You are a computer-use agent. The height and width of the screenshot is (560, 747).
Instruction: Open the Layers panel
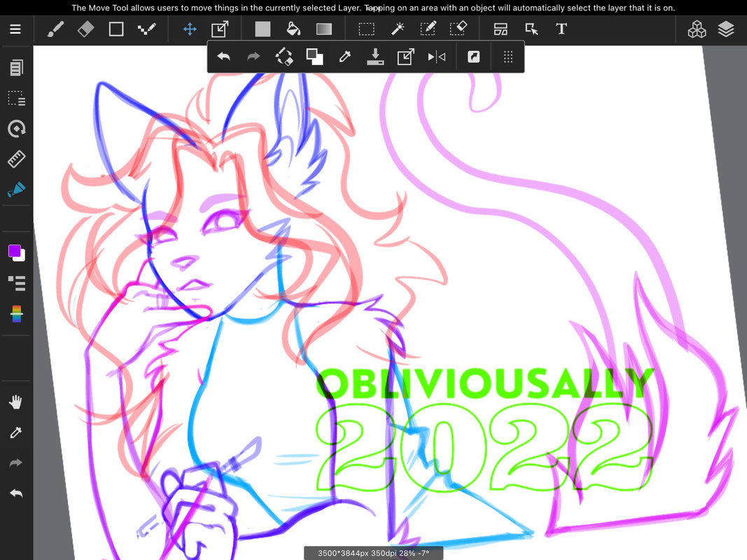pyautogui.click(x=726, y=29)
